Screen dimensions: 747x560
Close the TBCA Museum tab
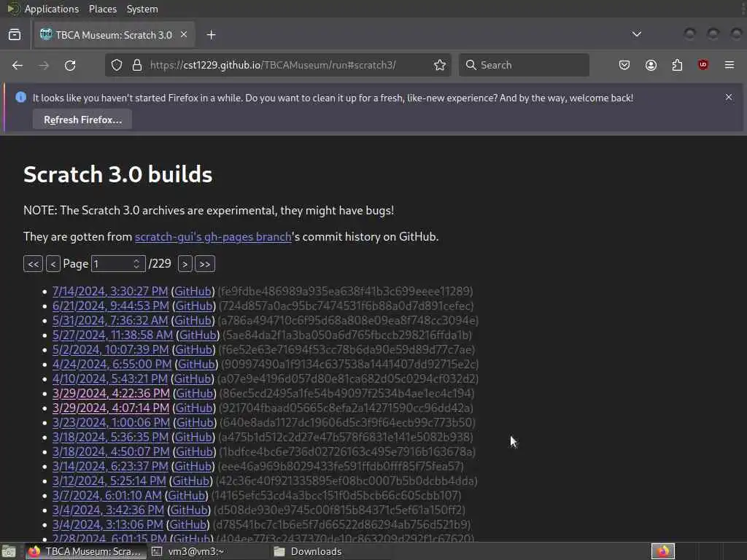tap(184, 35)
